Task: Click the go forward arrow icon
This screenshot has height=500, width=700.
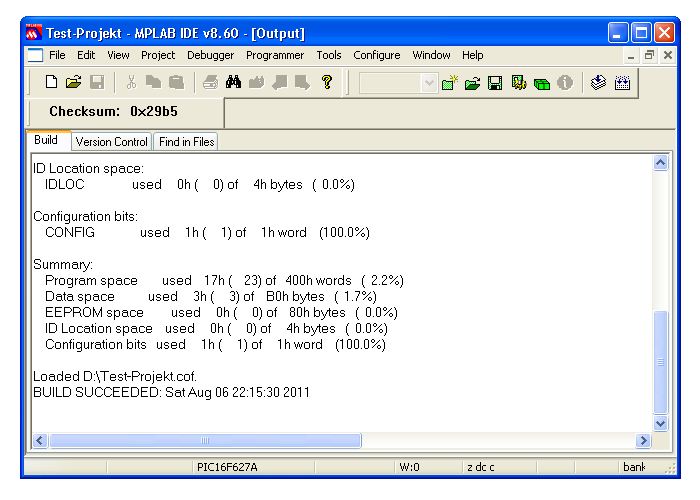Action: pyautogui.click(x=302, y=82)
